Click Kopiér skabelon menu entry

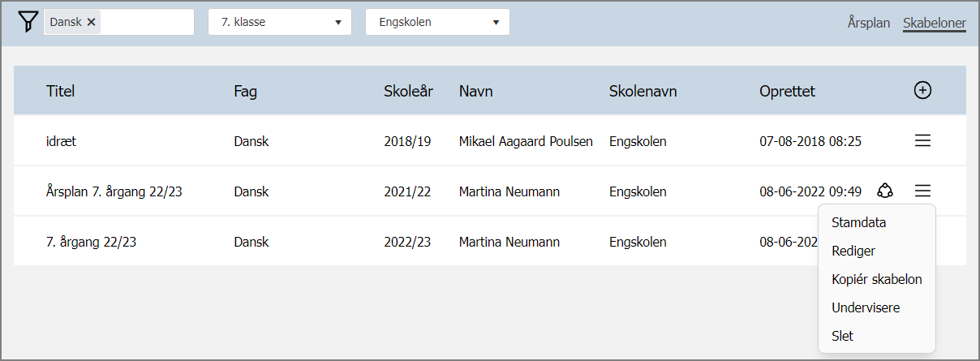(x=877, y=279)
